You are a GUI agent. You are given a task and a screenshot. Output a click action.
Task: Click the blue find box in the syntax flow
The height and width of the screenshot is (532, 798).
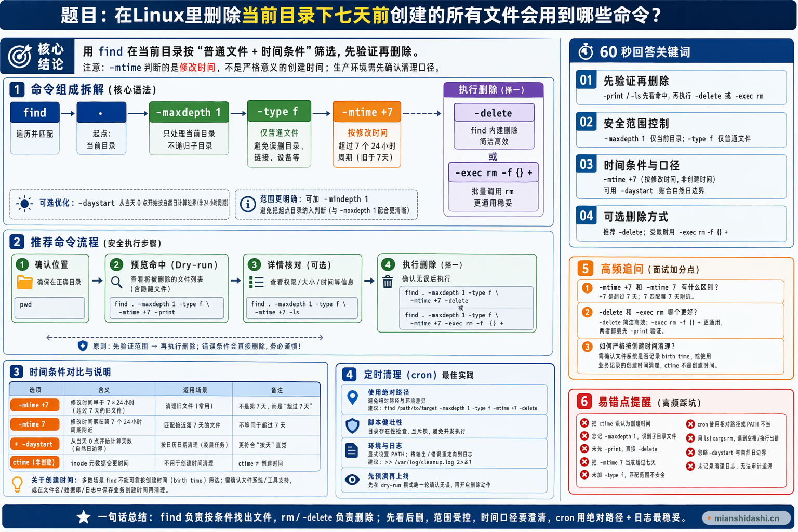click(x=35, y=112)
